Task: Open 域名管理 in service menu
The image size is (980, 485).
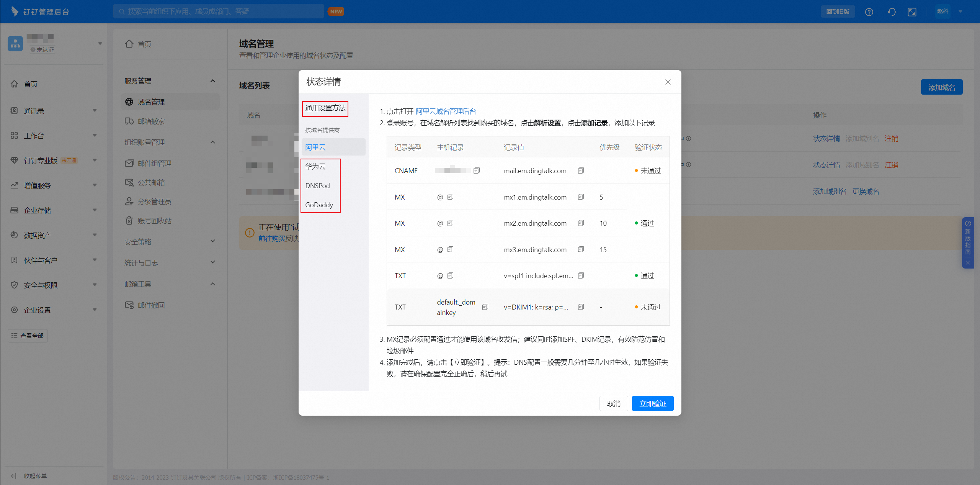Action: [170, 102]
